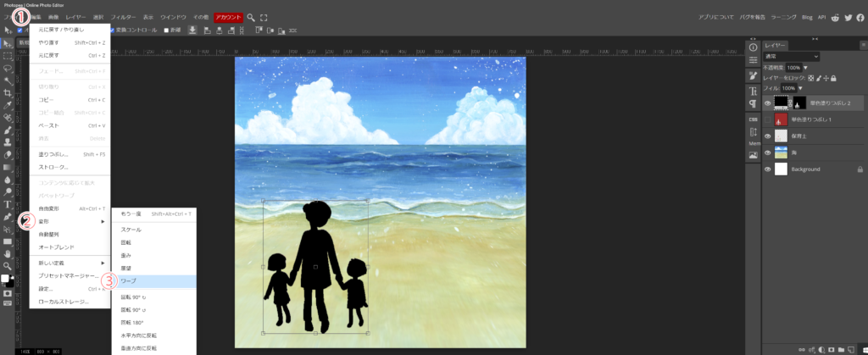Screen dimensions: 868x355
Task: Click the fullscreen icon in menu bar
Action: coord(264,17)
